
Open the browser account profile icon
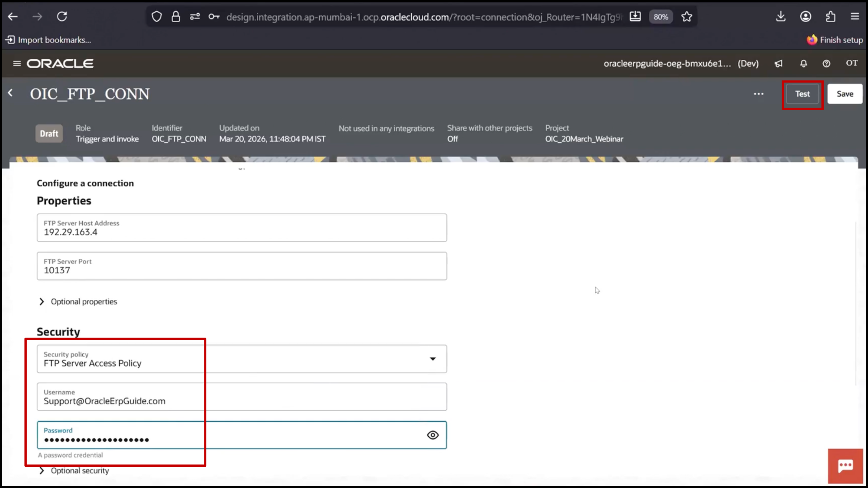pos(806,17)
